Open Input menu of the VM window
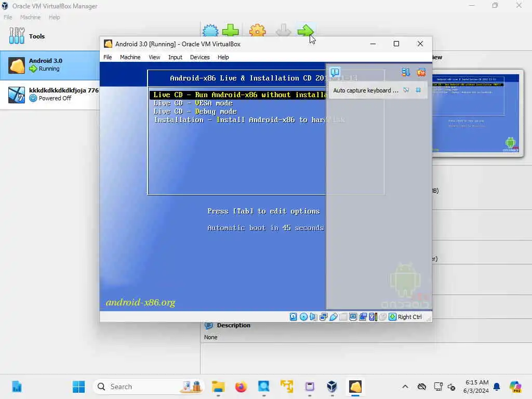Image resolution: width=532 pixels, height=399 pixels. tap(175, 57)
